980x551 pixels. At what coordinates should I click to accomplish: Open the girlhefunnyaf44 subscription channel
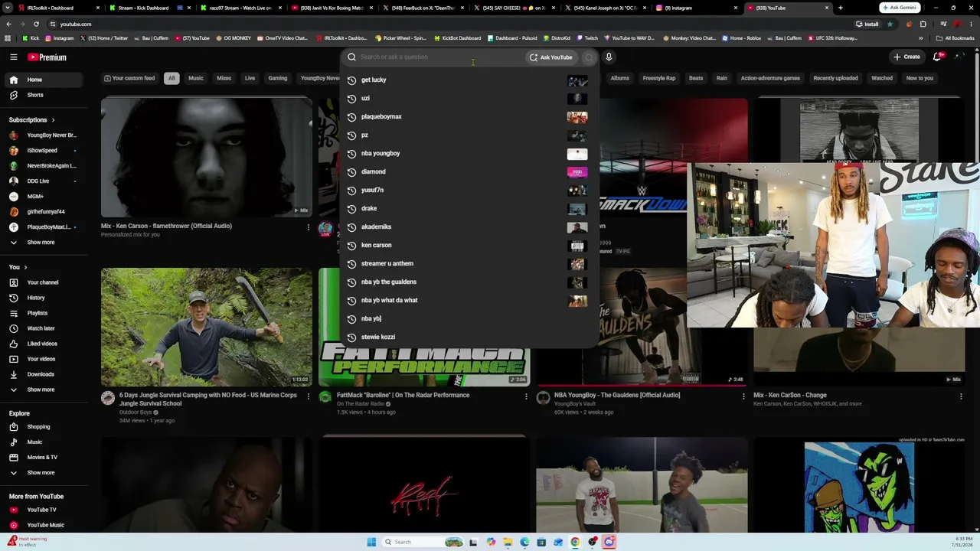[x=44, y=212]
